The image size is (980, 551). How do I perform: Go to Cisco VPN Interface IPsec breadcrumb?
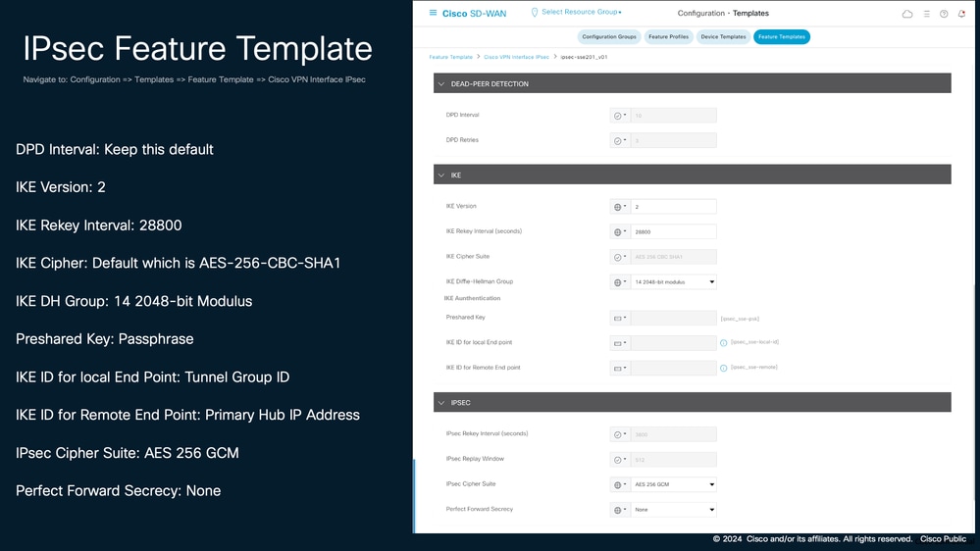coord(516,57)
